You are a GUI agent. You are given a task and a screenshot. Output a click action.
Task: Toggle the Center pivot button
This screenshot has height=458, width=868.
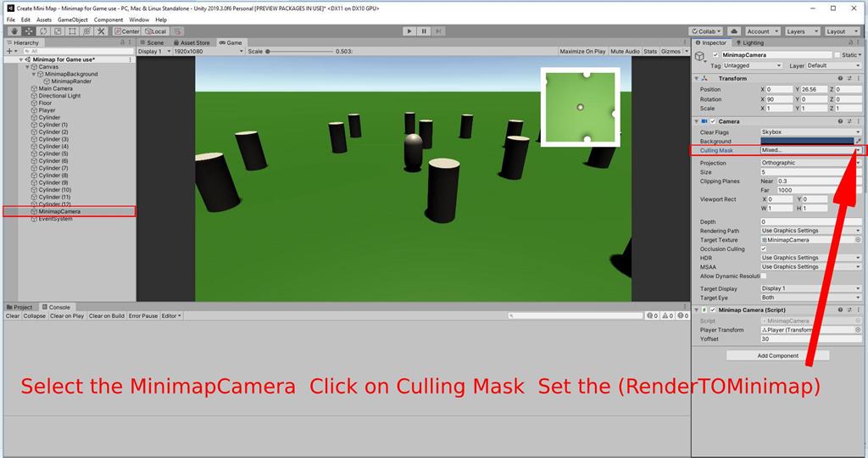(127, 31)
